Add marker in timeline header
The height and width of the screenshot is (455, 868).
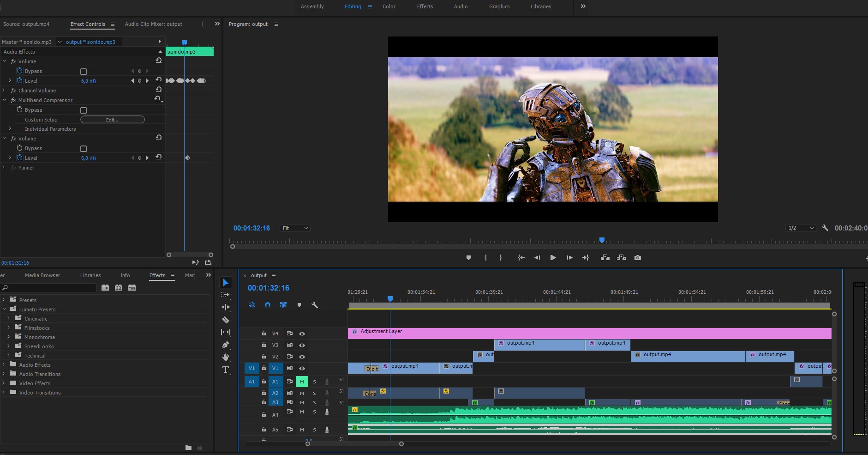(299, 305)
